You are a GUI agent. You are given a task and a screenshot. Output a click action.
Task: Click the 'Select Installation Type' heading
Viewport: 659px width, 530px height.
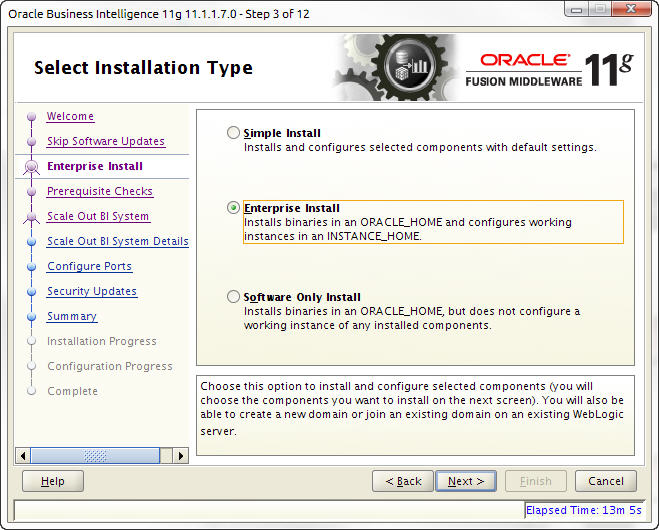click(143, 68)
